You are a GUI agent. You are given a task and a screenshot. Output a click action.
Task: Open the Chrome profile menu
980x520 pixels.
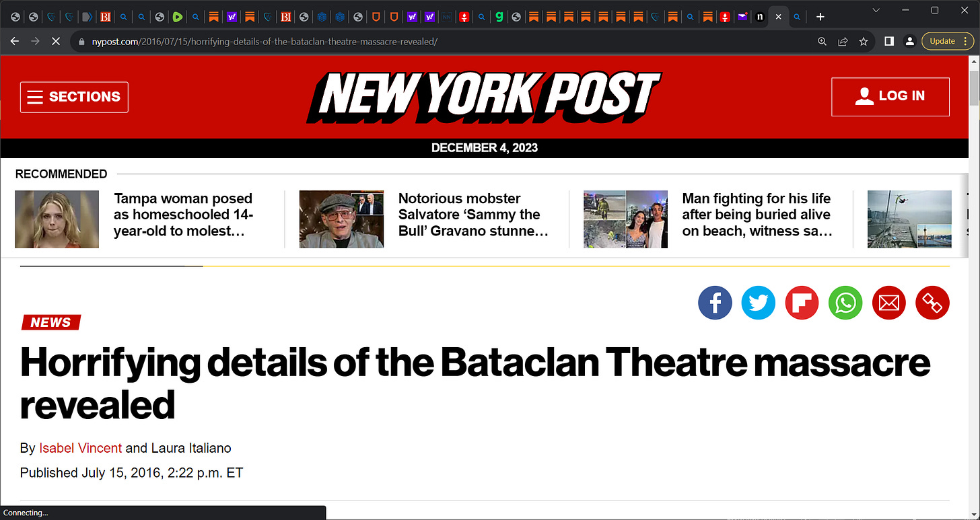[909, 41]
